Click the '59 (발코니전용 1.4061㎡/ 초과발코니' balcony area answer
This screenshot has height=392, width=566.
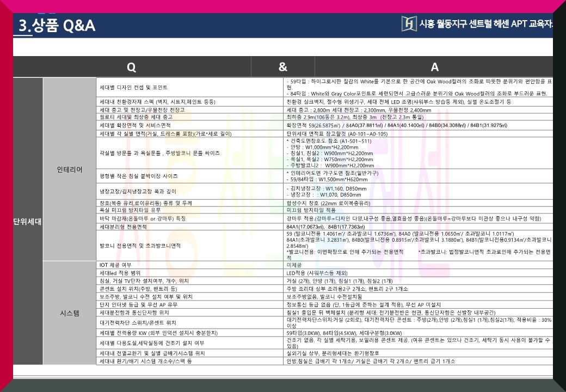click(419, 246)
